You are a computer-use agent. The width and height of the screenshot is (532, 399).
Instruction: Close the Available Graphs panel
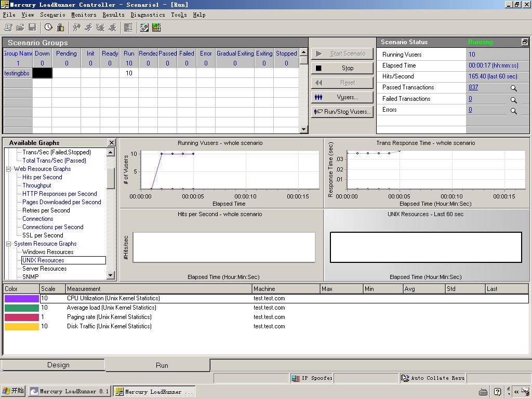pyautogui.click(x=111, y=142)
